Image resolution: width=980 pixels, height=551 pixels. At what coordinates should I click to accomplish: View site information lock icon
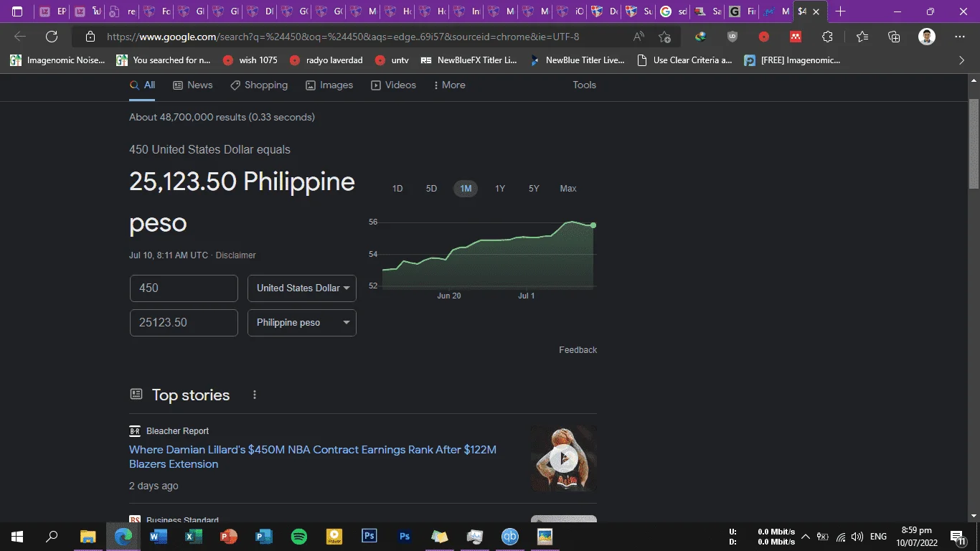[x=90, y=37]
